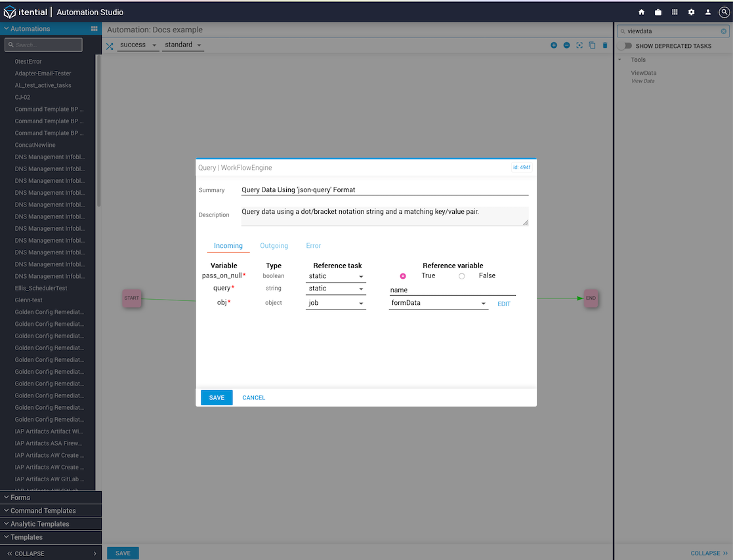Open the formData reference variable dropdown
The height and width of the screenshot is (560, 733).
tap(438, 304)
